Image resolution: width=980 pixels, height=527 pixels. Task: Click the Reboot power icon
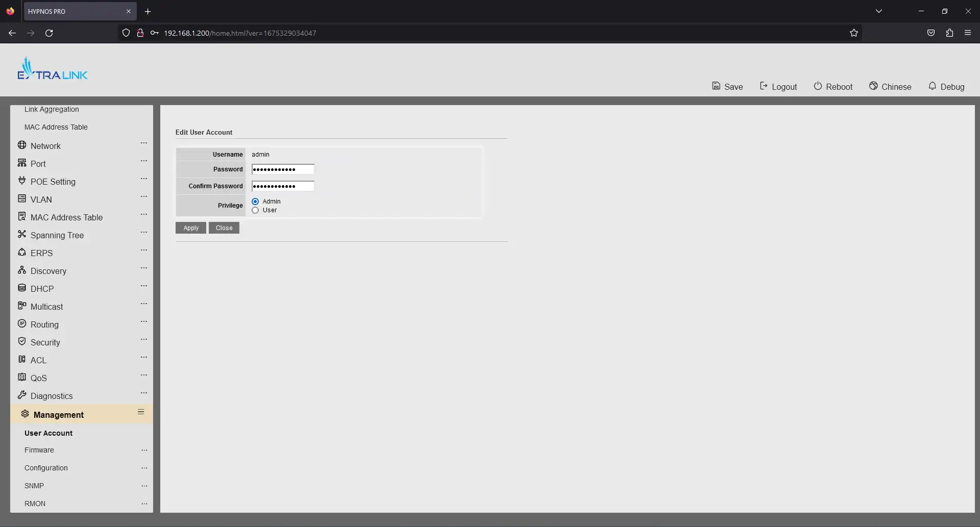click(818, 86)
